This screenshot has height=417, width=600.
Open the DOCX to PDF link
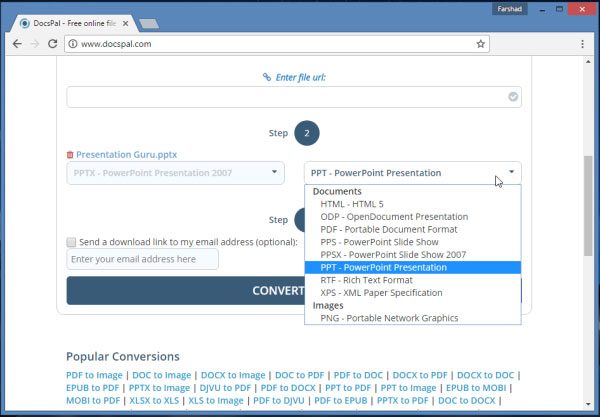point(420,375)
